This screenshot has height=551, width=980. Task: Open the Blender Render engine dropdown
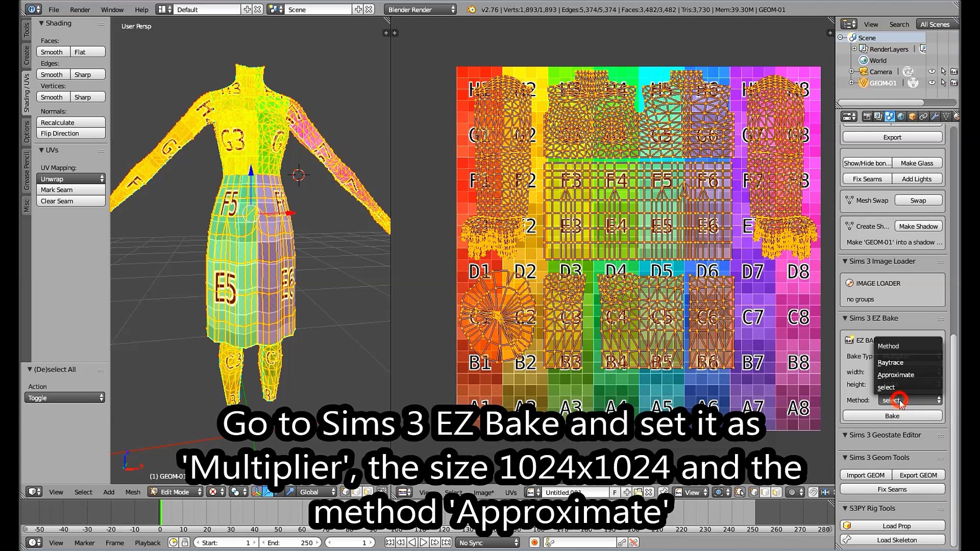pos(421,9)
